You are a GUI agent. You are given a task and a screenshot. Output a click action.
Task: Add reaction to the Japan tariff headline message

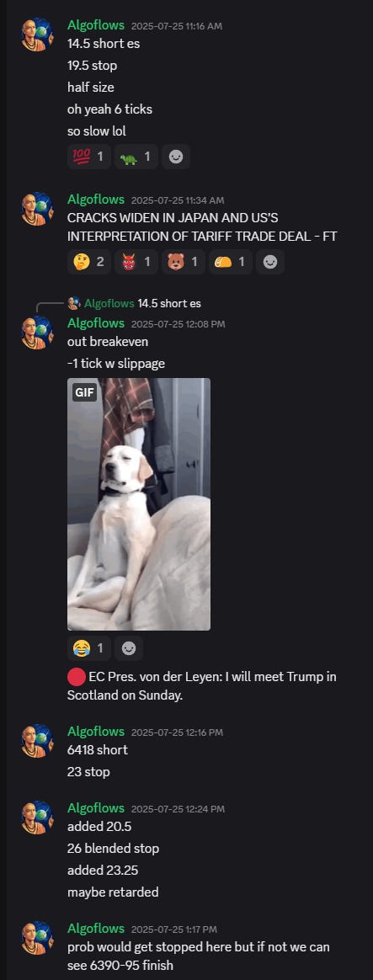coord(270,262)
